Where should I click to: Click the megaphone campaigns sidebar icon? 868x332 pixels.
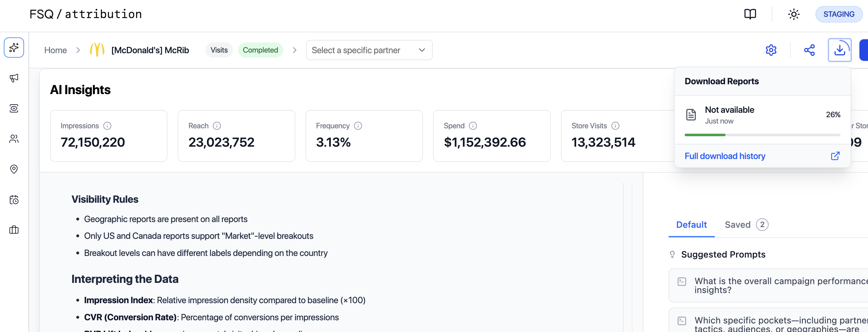pos(14,78)
